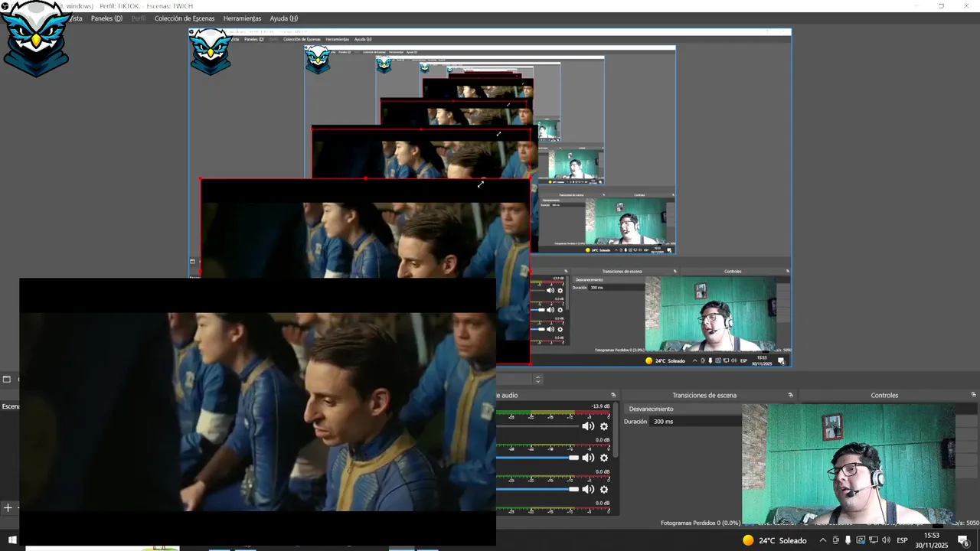Open gear settings of second audio channel
Viewport: 980px width, 551px height.
point(604,458)
